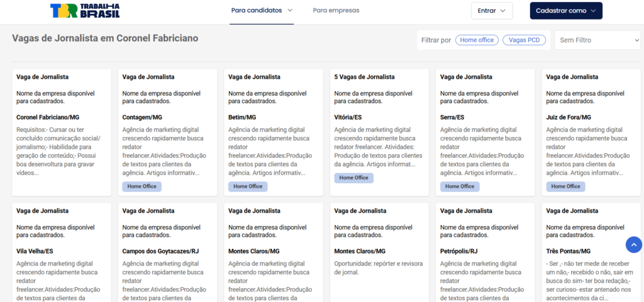Viewport: 644px width, 302px height.
Task: Click 'Oportunidade: repórter e revisora de jornal' text
Action: tap(378, 268)
